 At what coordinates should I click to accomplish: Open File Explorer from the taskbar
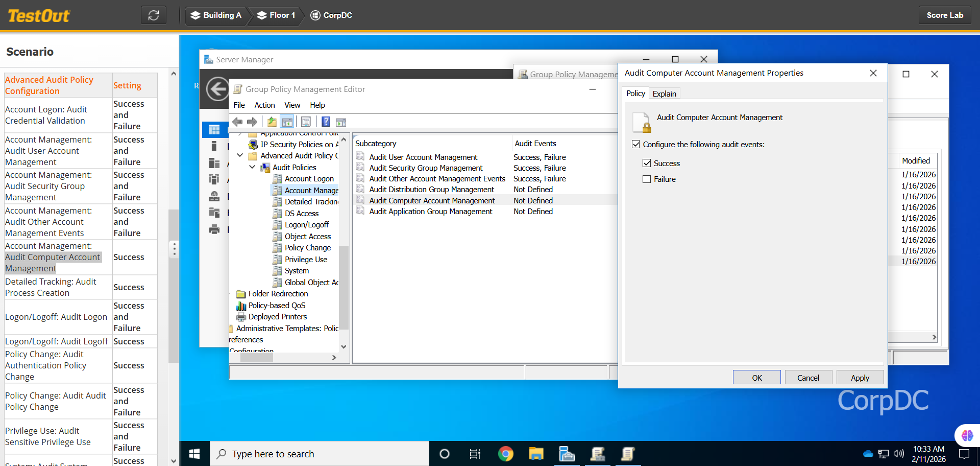click(536, 454)
